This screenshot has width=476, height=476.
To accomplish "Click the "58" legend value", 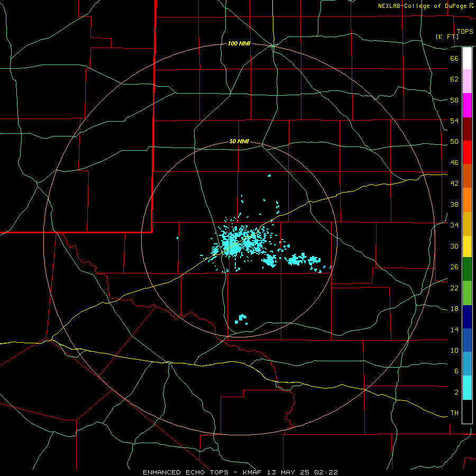I will (454, 100).
